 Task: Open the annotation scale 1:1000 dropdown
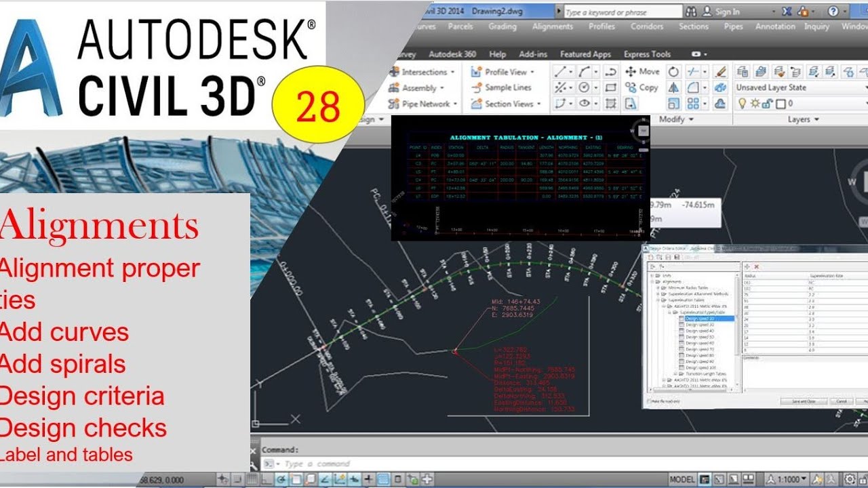[786, 479]
